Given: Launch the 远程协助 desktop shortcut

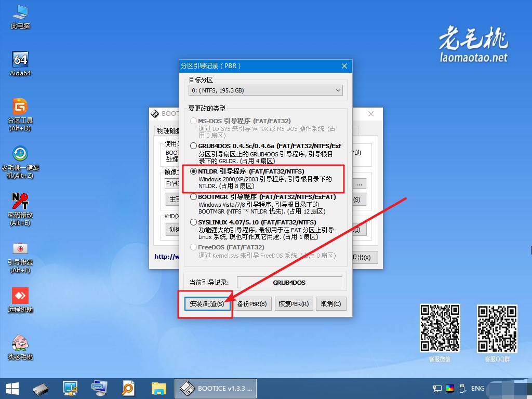Looking at the screenshot, I should coord(20,300).
